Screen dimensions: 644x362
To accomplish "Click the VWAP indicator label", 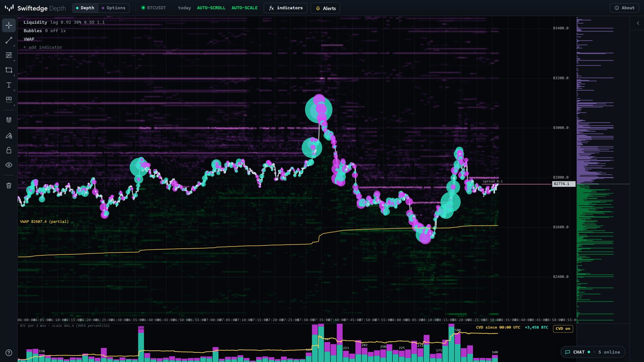I will point(29,39).
